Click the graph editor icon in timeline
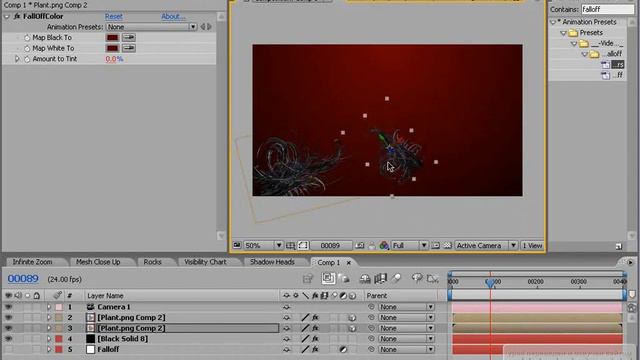 coord(432,279)
